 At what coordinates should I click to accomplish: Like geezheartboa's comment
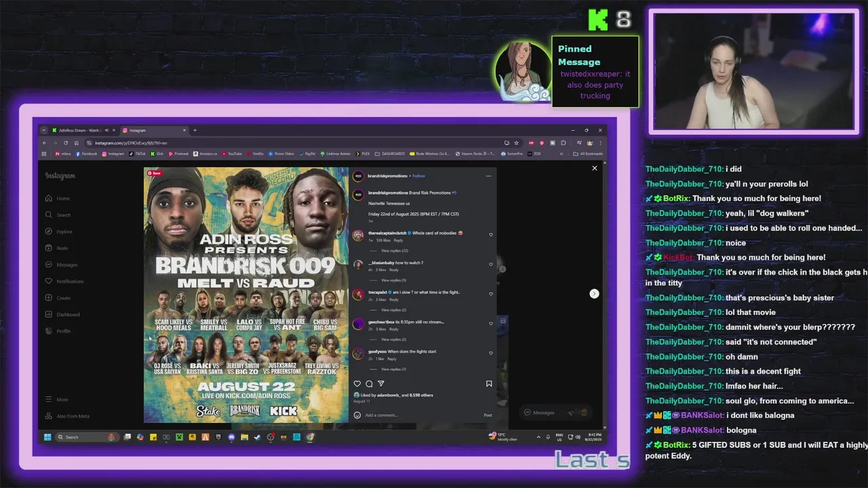(x=491, y=323)
